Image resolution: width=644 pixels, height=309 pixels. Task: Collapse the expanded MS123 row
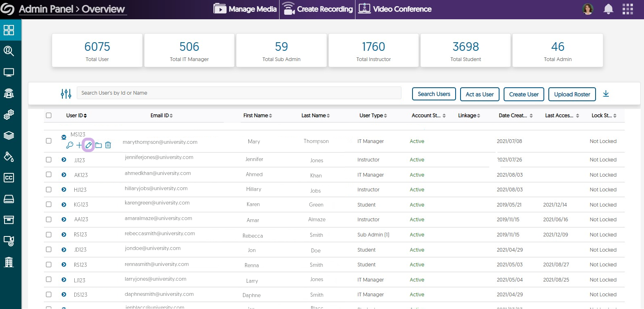(x=64, y=137)
